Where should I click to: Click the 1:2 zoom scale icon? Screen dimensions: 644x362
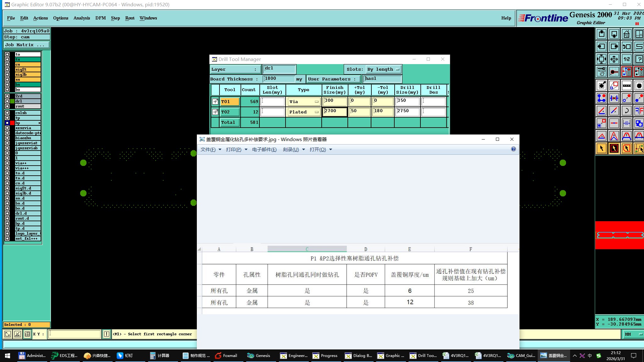point(626,59)
